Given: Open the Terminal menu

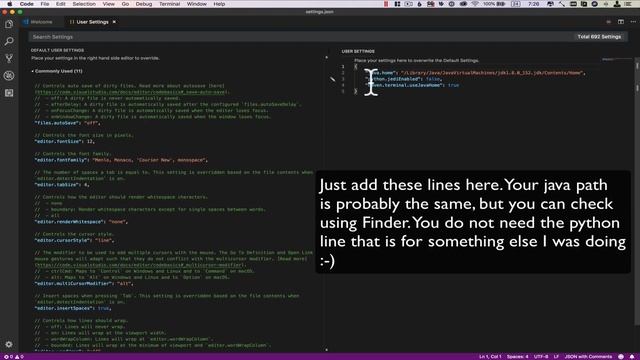Looking at the screenshot, I should click(169, 4).
